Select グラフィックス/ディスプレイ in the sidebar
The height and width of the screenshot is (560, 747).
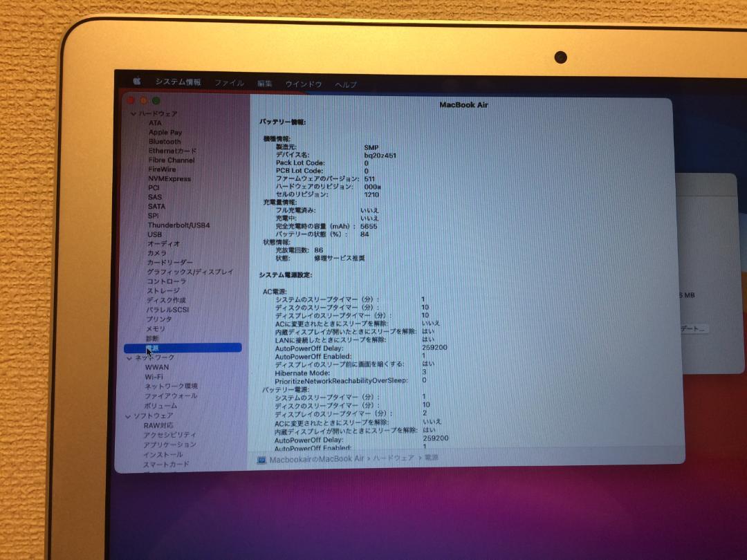click(x=190, y=272)
